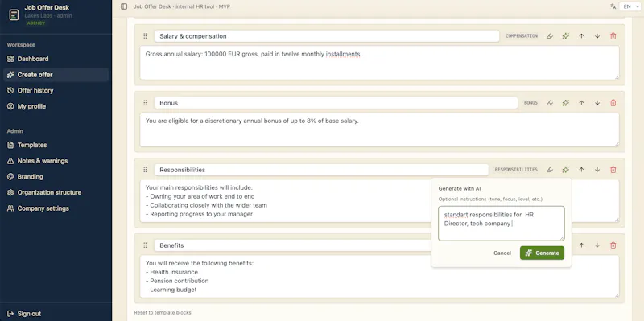Click the AGENCY badge in sidebar

click(35, 23)
